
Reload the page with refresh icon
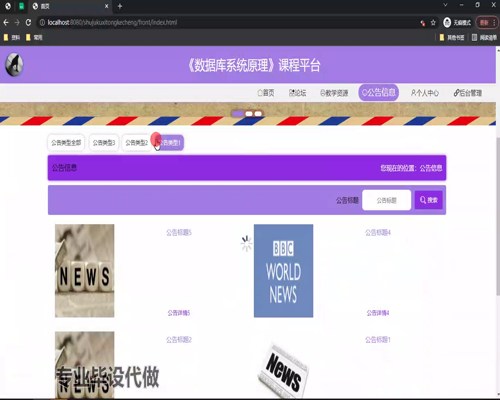coord(28,22)
